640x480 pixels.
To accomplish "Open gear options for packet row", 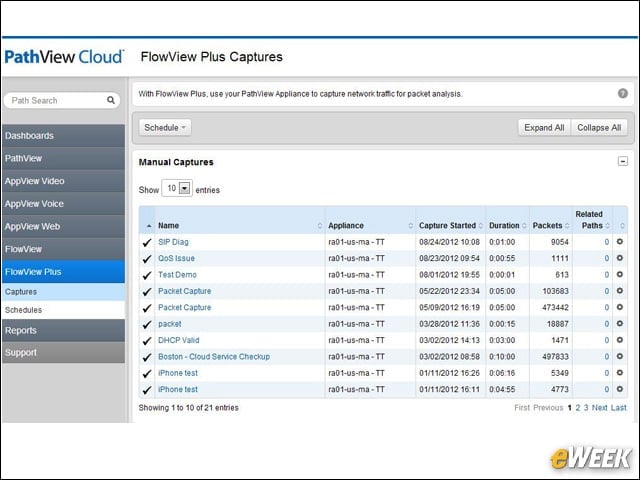I will point(620,323).
